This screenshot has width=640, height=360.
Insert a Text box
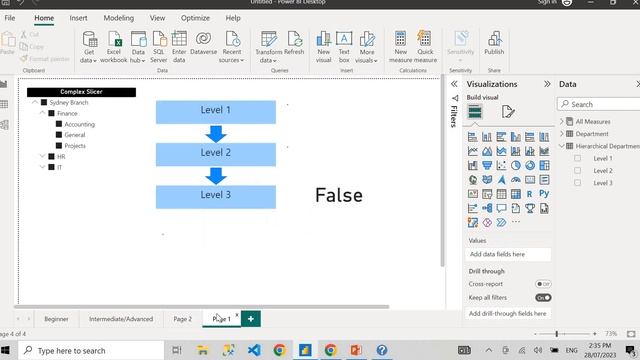pyautogui.click(x=344, y=47)
